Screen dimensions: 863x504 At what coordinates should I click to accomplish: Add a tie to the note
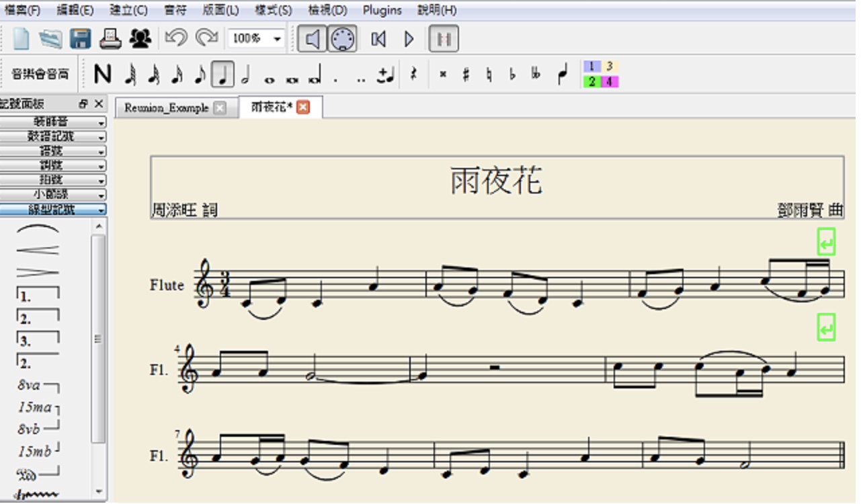tap(386, 75)
